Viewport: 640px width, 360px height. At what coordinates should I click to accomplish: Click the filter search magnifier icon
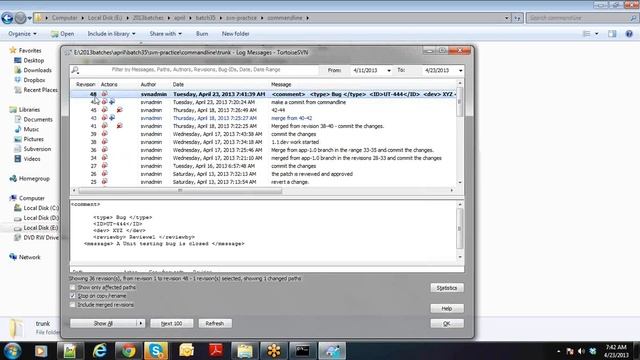click(x=76, y=70)
